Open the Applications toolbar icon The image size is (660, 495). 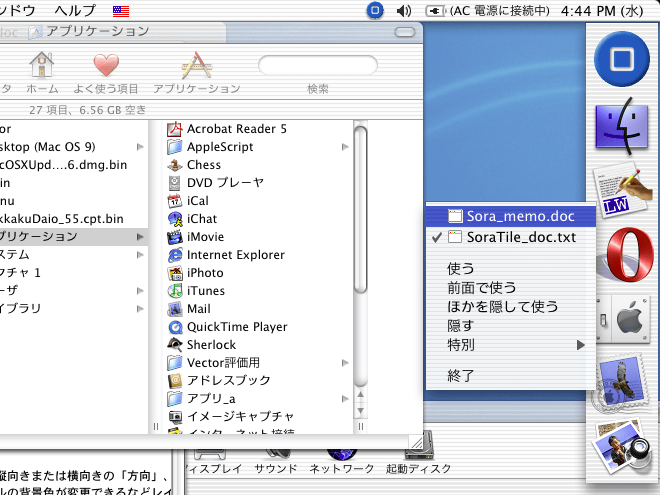coord(197,65)
